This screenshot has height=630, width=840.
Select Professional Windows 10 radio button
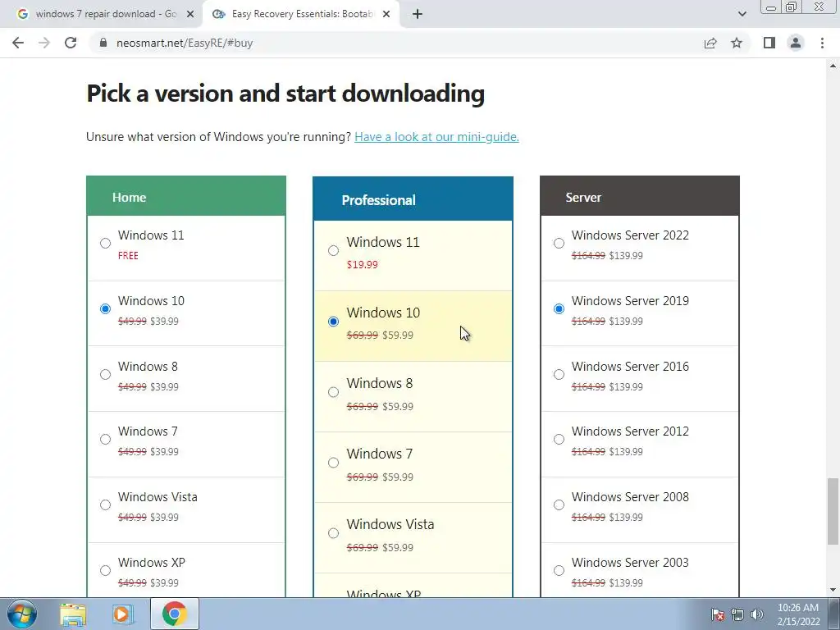click(333, 322)
